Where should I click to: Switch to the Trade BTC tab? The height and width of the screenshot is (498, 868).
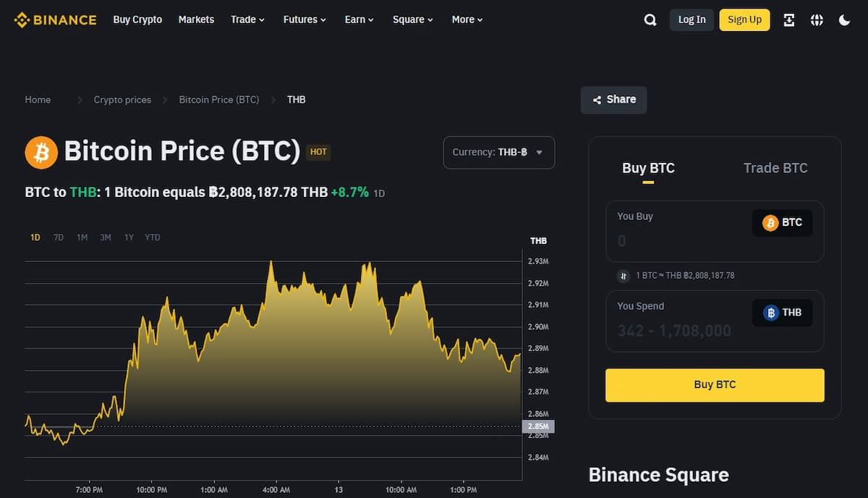pos(775,167)
